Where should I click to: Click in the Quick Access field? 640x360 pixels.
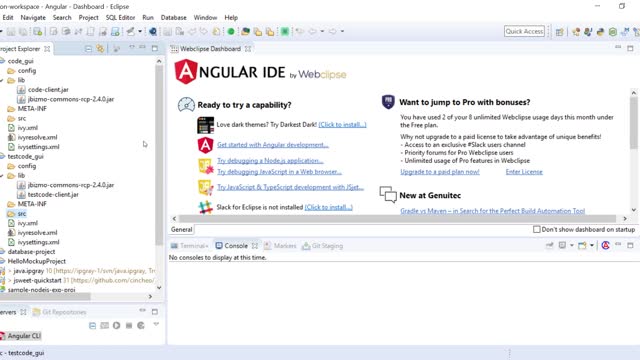click(x=524, y=31)
